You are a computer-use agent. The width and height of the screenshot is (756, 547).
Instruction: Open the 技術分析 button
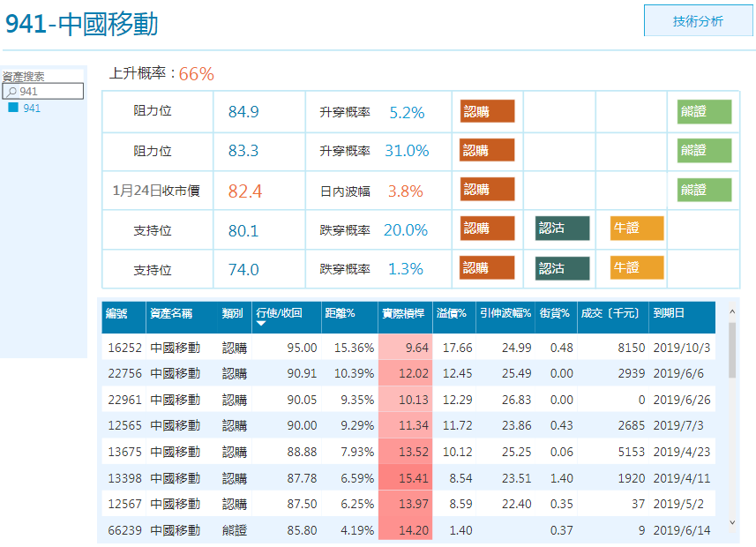pos(698,21)
